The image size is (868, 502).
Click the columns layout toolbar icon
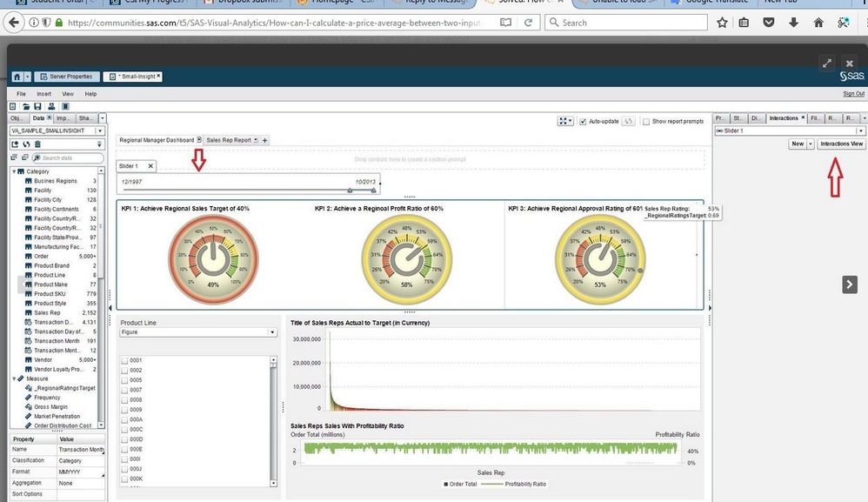point(65,106)
